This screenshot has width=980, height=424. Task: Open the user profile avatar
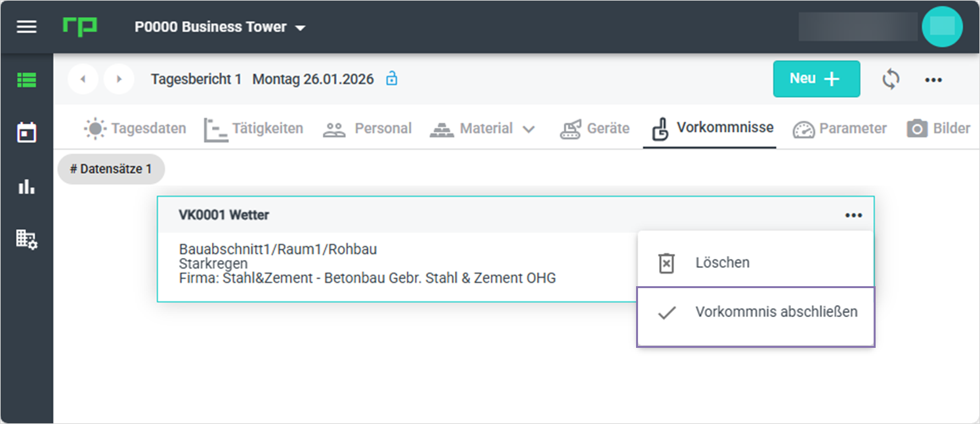[x=942, y=27]
